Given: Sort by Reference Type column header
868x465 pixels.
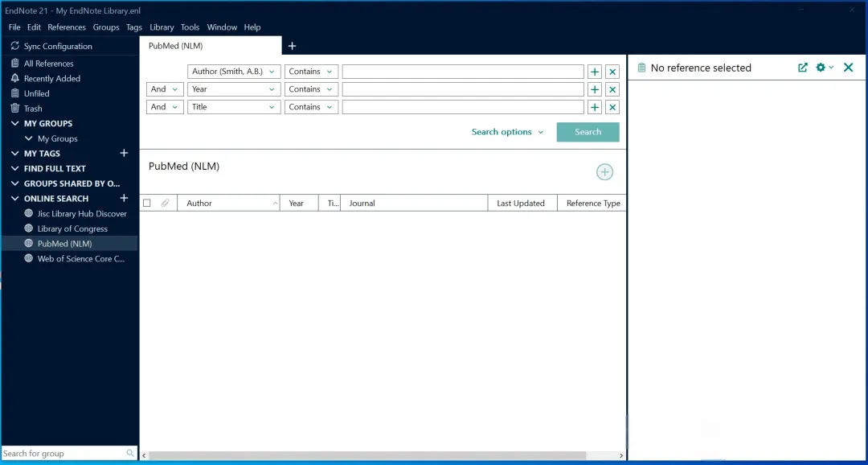Looking at the screenshot, I should [592, 204].
